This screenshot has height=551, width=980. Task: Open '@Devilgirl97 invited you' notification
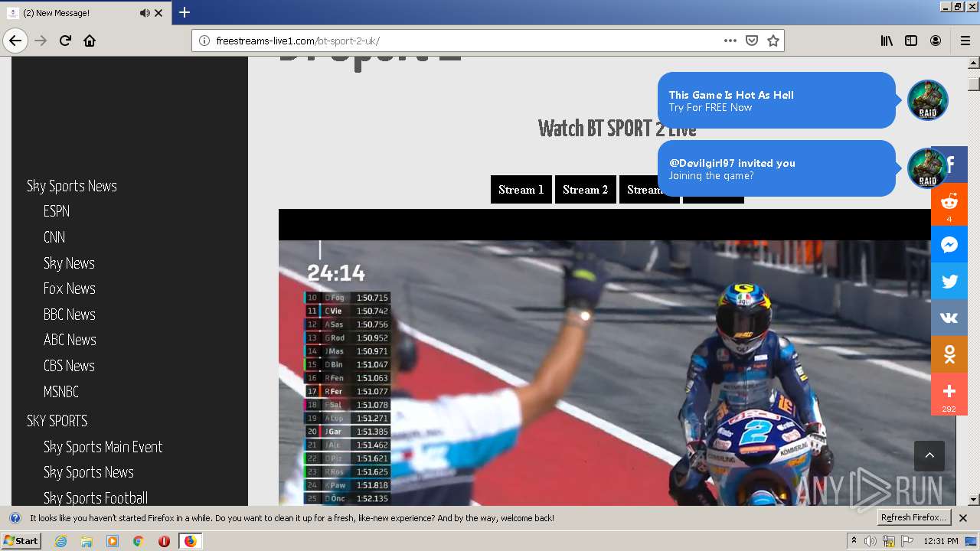click(x=776, y=168)
